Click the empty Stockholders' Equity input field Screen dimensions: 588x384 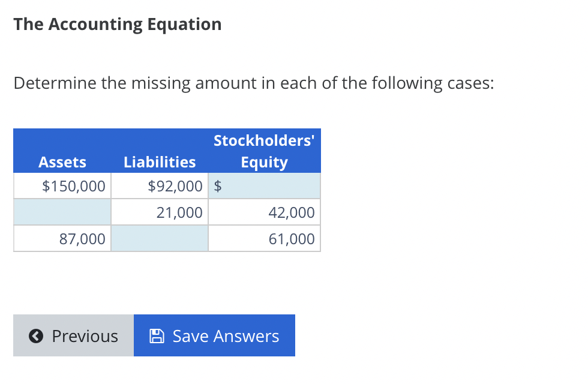click(270, 186)
